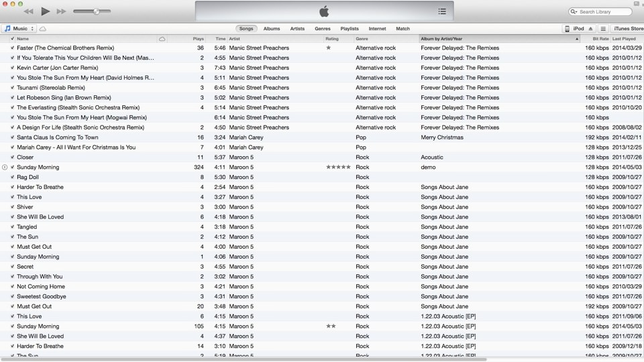Sort by the Artist column header

(x=235, y=39)
